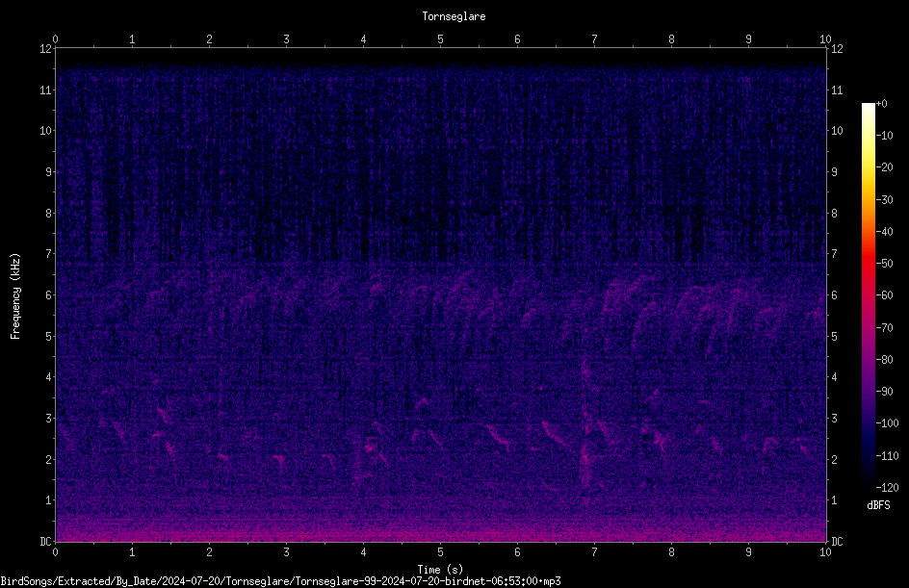Click the 11 kHz label on right axis
This screenshot has height=588, width=909.
pos(837,89)
